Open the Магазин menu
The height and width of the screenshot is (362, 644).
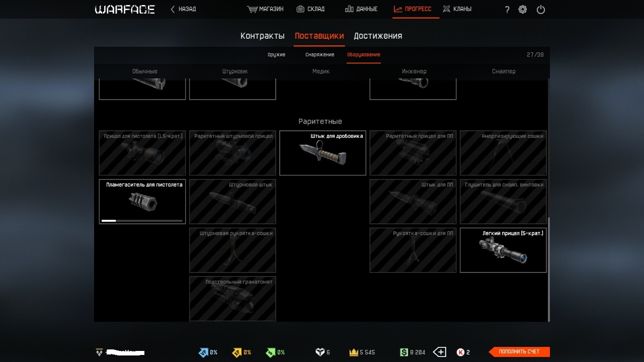coord(265,9)
